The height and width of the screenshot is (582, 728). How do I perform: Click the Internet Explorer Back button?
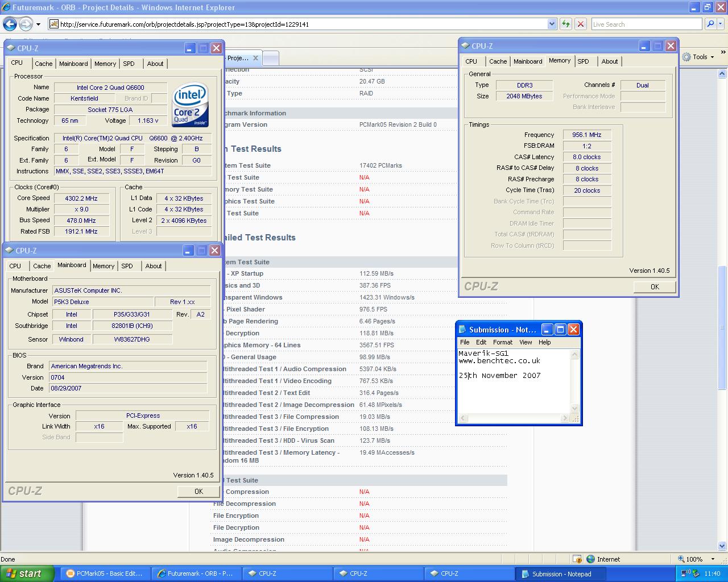(x=10, y=24)
